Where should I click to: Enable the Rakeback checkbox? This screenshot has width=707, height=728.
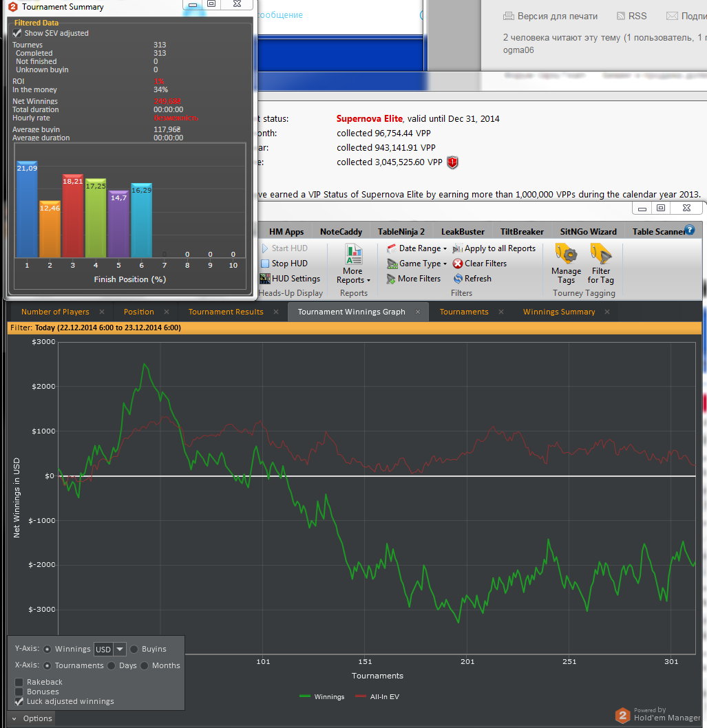pos(19,682)
